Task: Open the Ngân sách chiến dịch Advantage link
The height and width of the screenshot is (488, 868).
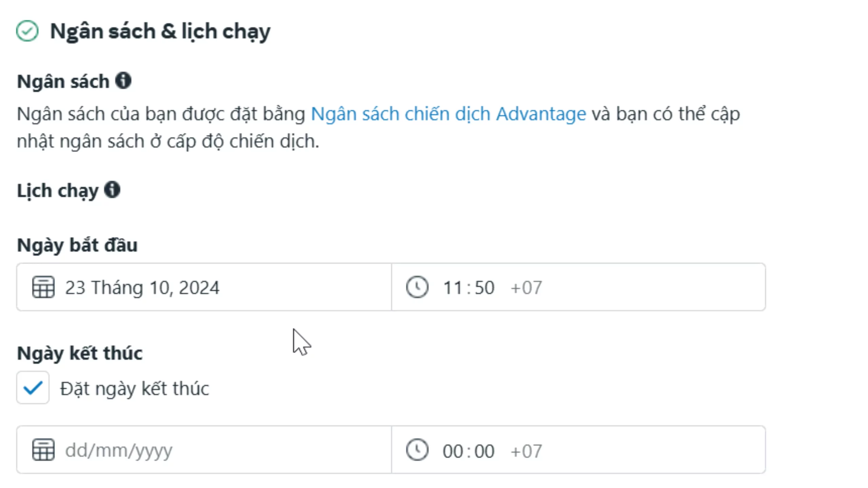Action: point(448,114)
